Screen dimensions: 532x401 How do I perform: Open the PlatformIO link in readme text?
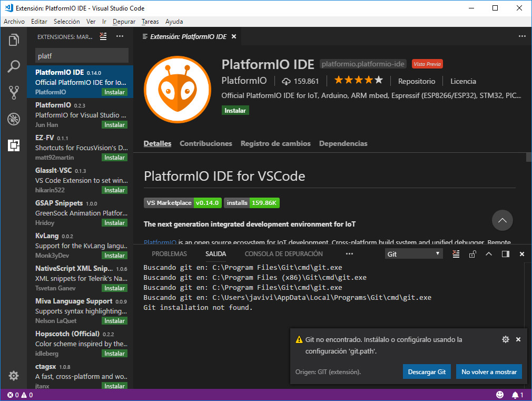point(160,242)
